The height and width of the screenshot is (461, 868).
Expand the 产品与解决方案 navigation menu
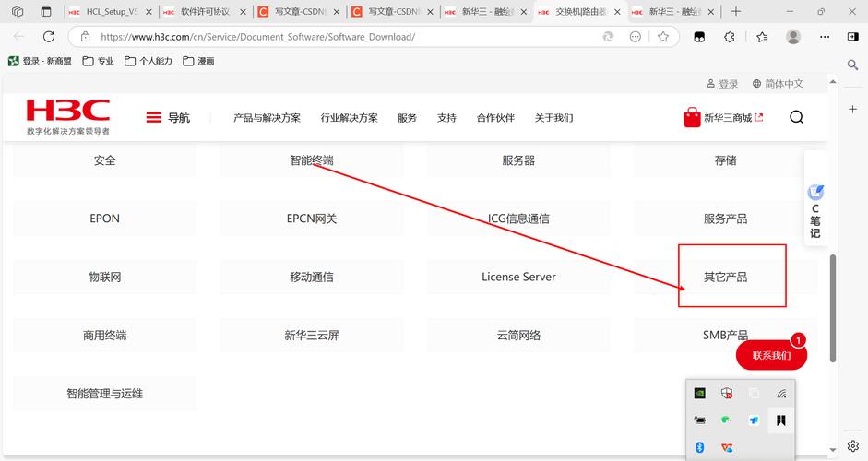point(267,118)
